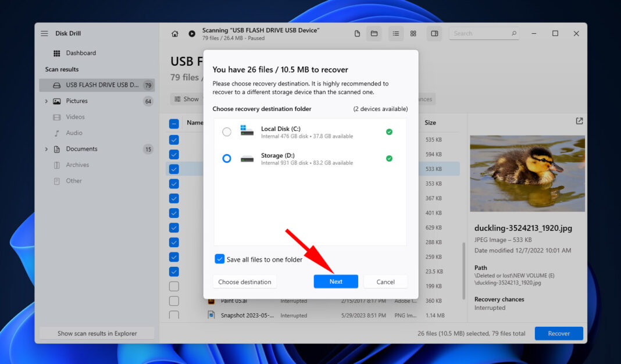Open the Show filter dropdown
This screenshot has width=621, height=364.
coord(187,99)
